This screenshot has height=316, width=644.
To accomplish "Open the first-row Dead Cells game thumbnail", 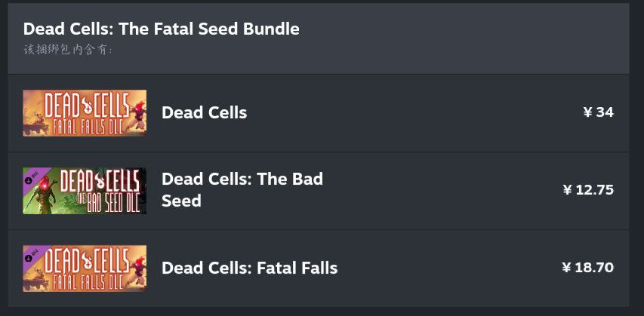I will (x=85, y=113).
